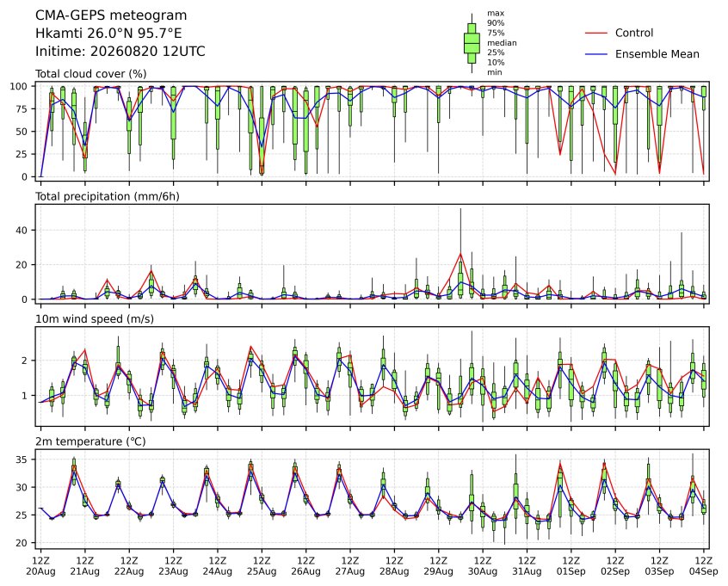Click the 12Z 30Aug axis label
The width and height of the screenshot is (728, 586).
[483, 566]
